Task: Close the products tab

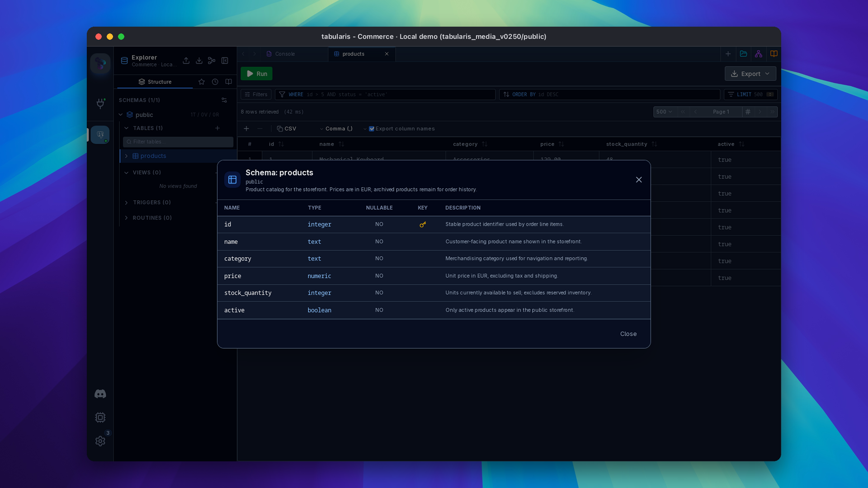Action: [387, 54]
